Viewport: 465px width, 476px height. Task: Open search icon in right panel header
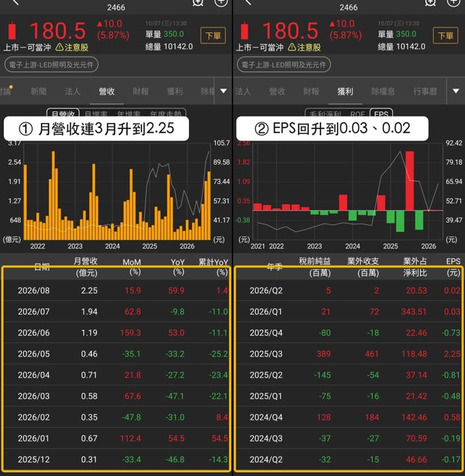tap(431, 3)
